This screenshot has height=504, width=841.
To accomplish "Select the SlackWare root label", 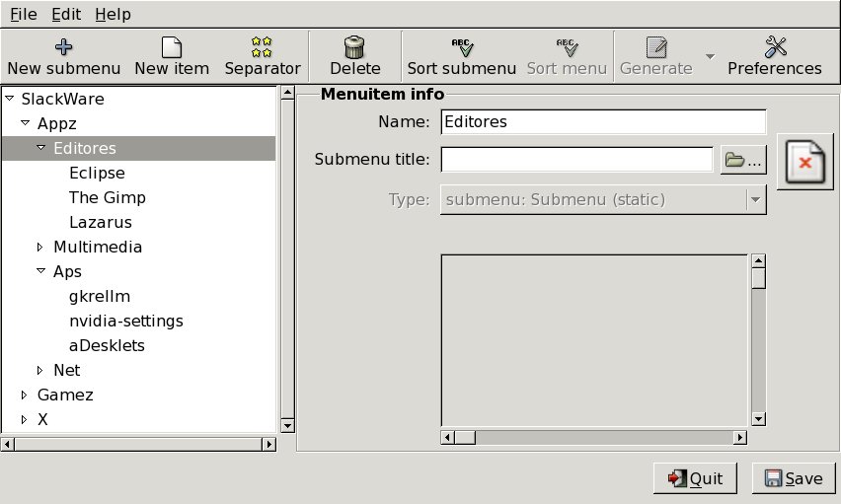I will [x=63, y=99].
